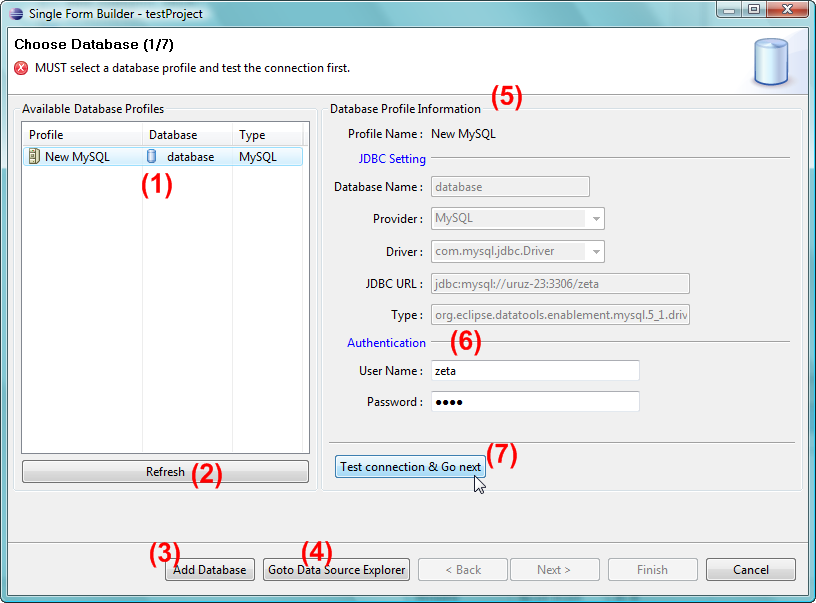Click the blue database cylinder graphic top right
The width and height of the screenshot is (816, 603).
tap(770, 62)
